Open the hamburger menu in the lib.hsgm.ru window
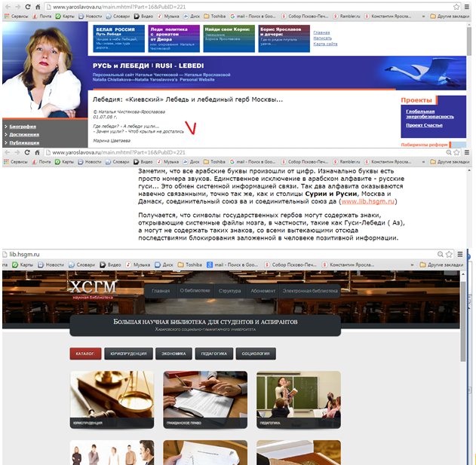The height and width of the screenshot is (465, 476). [x=460, y=254]
